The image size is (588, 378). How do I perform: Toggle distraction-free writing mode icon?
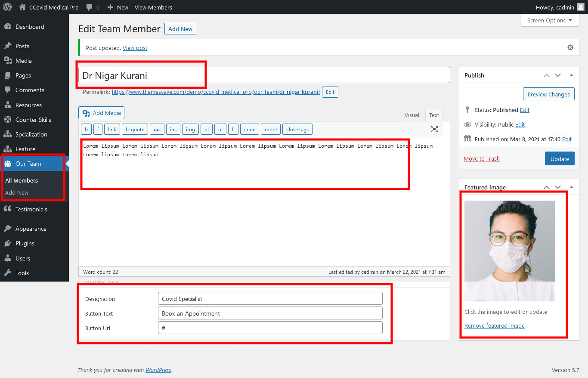[x=434, y=129]
